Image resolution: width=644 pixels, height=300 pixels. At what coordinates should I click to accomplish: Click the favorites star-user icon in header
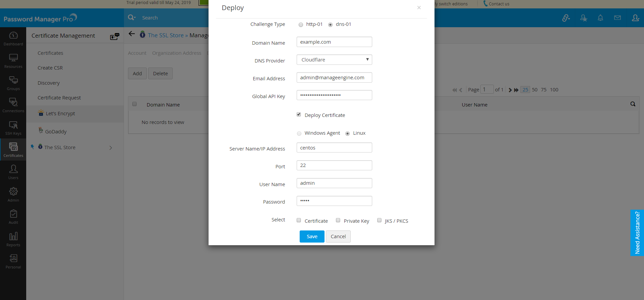(x=584, y=18)
